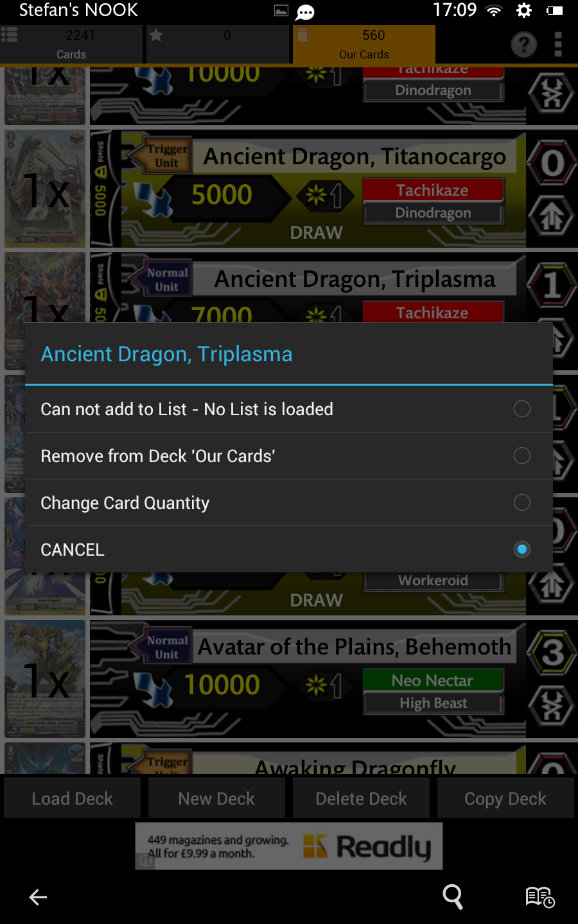Select the Can not add to List option
This screenshot has height=924, width=578.
pyautogui.click(x=289, y=409)
